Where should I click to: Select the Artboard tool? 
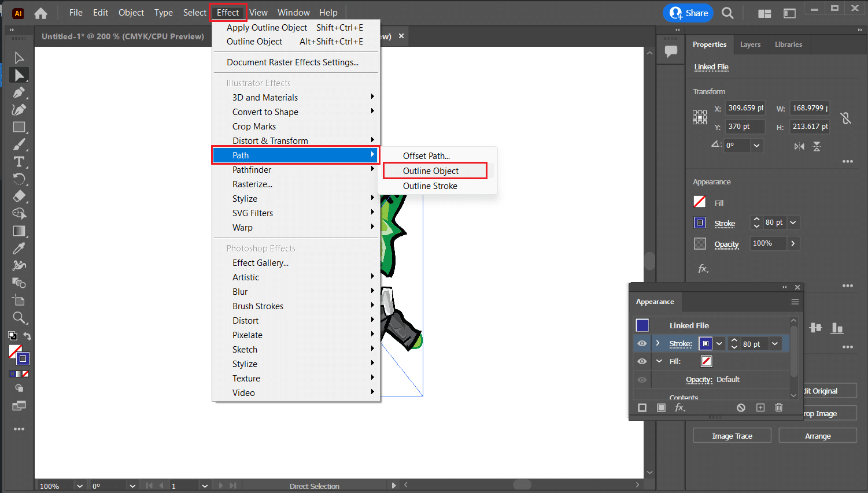point(19,301)
